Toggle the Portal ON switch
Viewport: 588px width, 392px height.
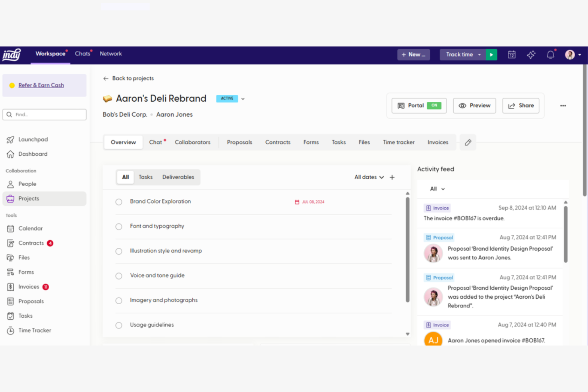(x=434, y=105)
